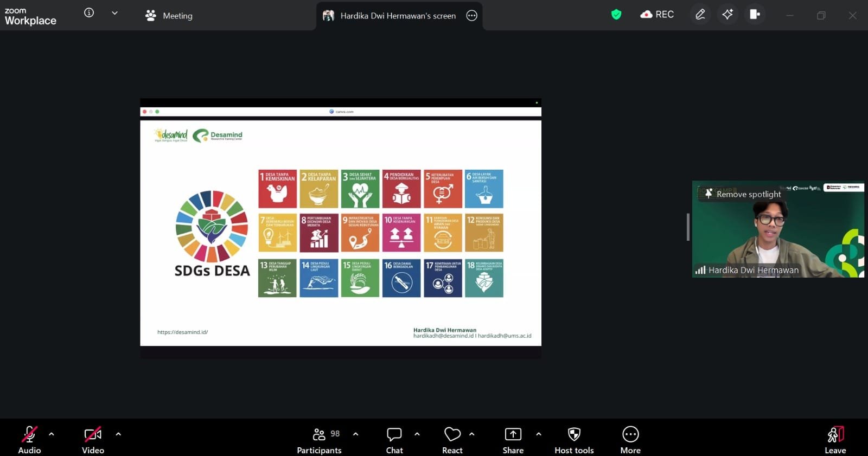Click the SDGs DESA wheel logo

pyautogui.click(x=212, y=226)
